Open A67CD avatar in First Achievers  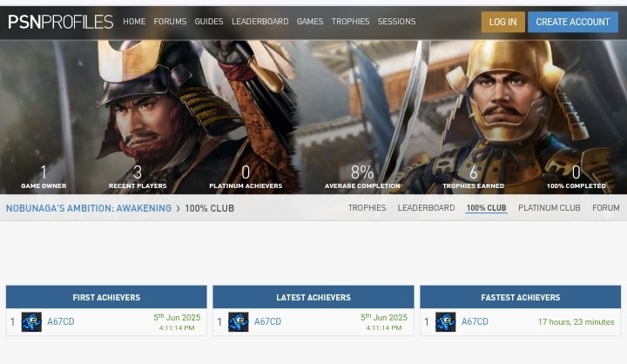coord(31,322)
